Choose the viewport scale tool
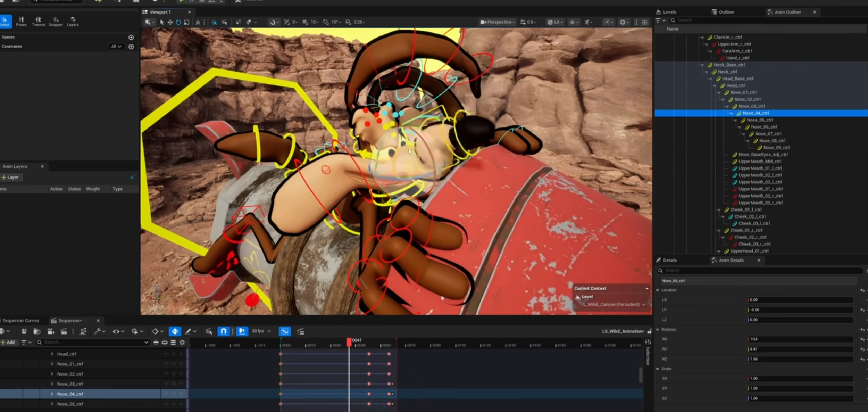868x412 pixels. click(187, 22)
